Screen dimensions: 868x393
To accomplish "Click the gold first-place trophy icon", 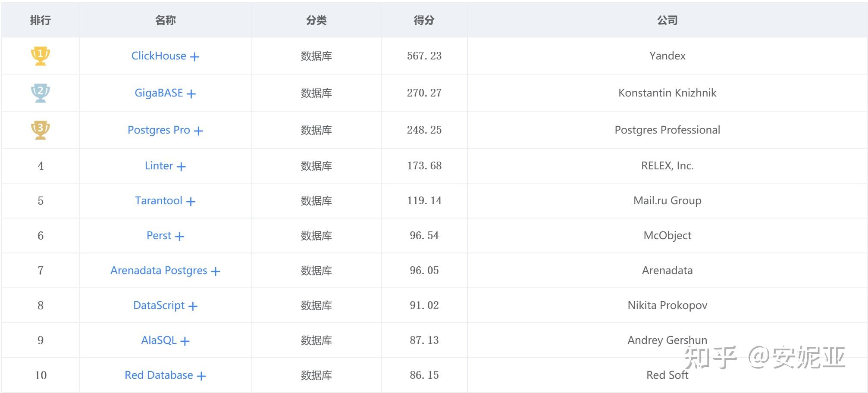I will click(41, 56).
